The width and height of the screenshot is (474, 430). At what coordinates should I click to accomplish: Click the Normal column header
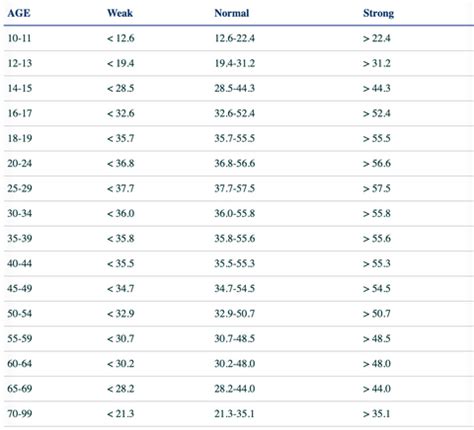(232, 13)
